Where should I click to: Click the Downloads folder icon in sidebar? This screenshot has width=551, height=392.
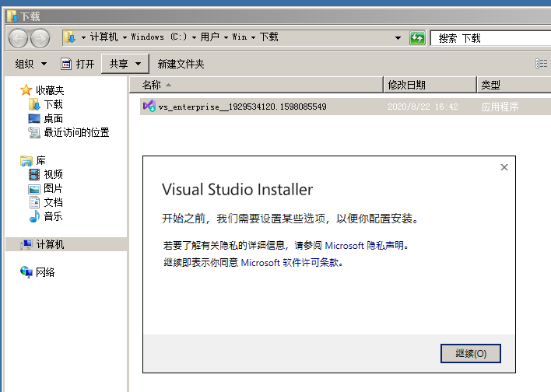34,104
